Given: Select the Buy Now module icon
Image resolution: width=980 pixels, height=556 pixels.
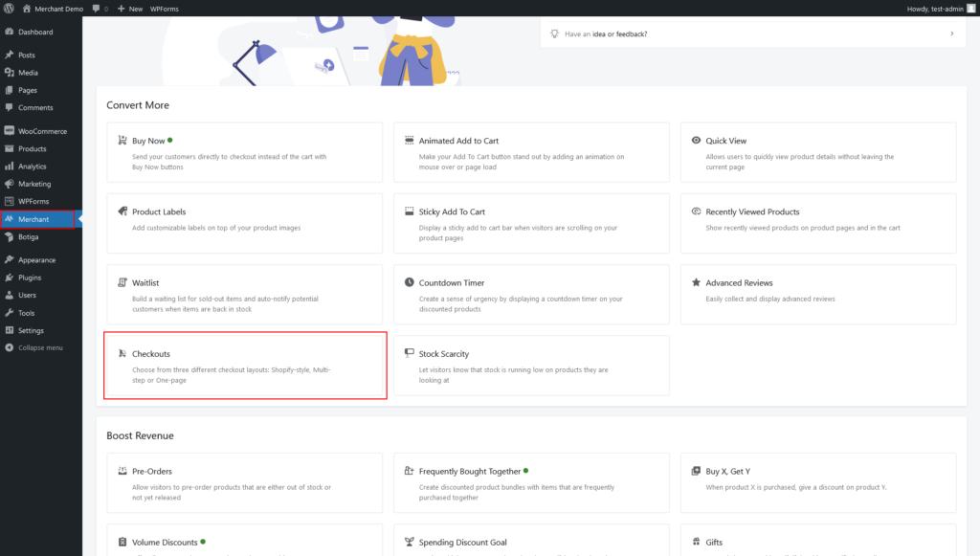Looking at the screenshot, I should click(x=122, y=140).
